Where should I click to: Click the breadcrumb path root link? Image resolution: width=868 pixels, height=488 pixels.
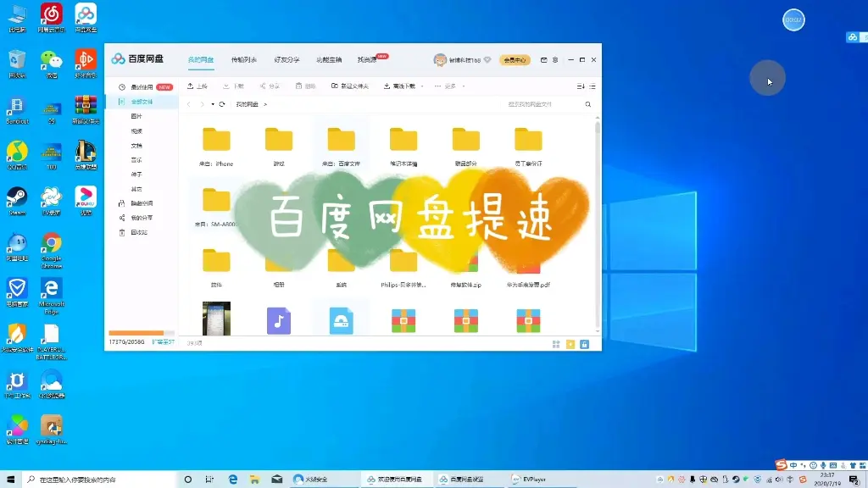click(248, 104)
